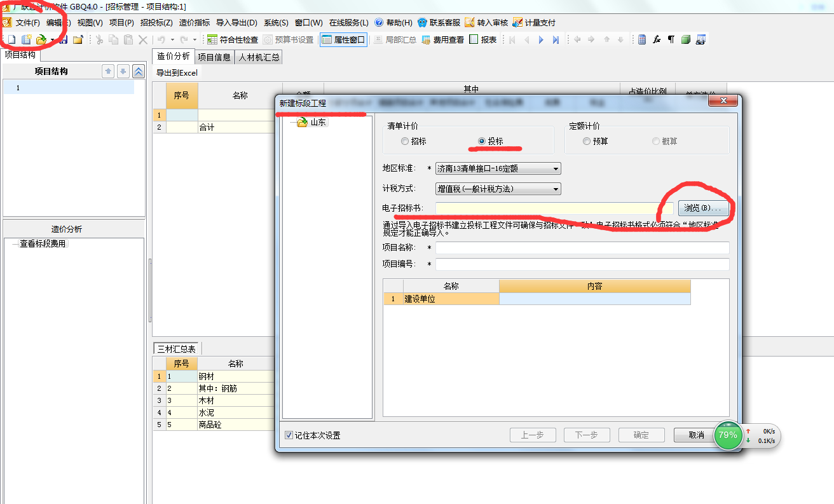Viewport: 834px width, 504px height.
Task: Click 导出到Excel button
Action: 177,72
